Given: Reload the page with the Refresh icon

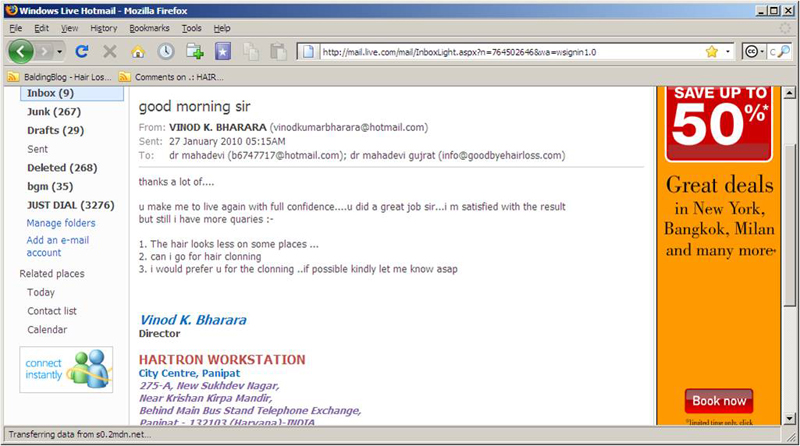Looking at the screenshot, I should click(x=82, y=50).
